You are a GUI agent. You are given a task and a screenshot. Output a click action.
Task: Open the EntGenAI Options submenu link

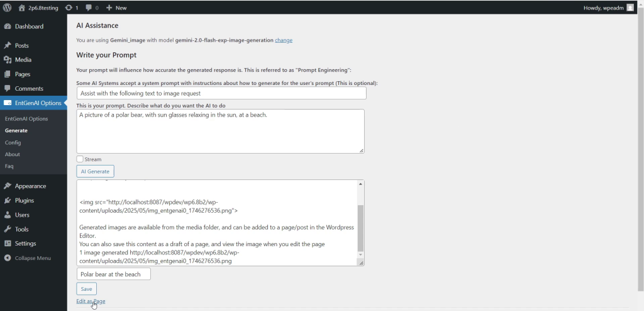pos(26,118)
